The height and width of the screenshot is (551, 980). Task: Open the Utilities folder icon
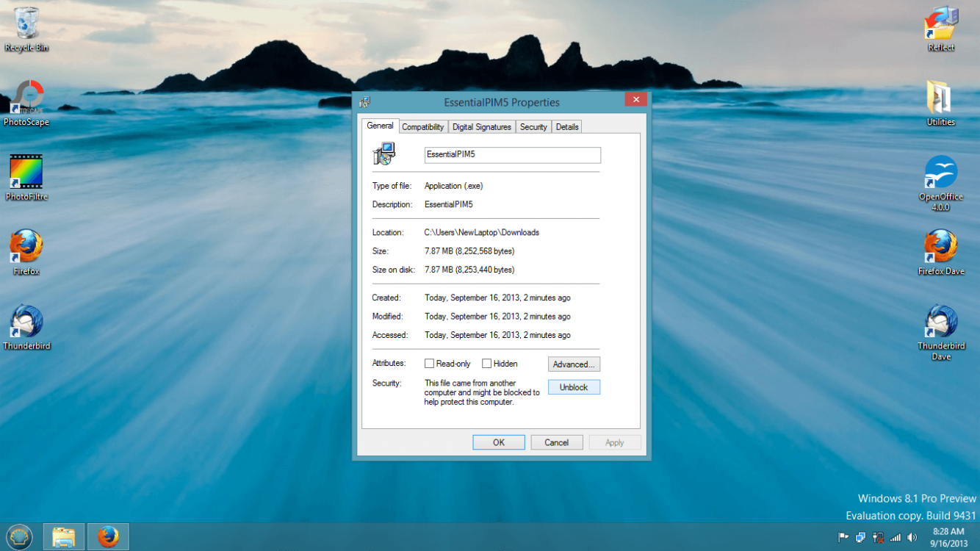click(x=941, y=104)
